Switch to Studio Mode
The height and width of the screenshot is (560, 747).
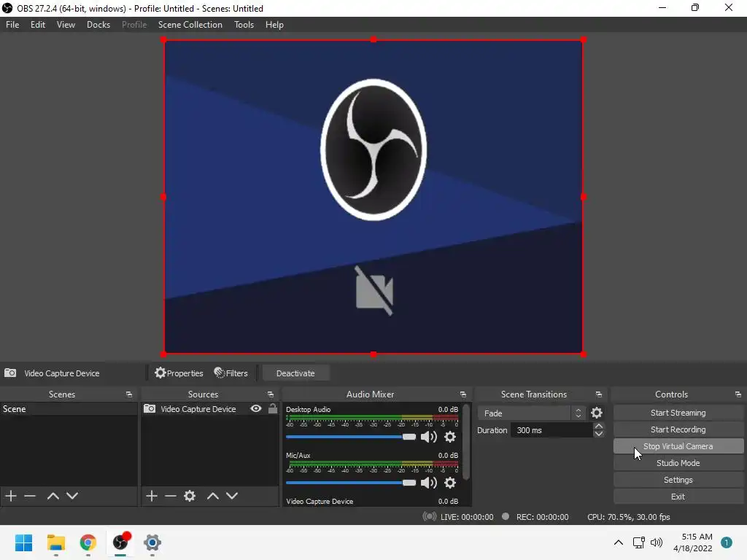pos(678,463)
